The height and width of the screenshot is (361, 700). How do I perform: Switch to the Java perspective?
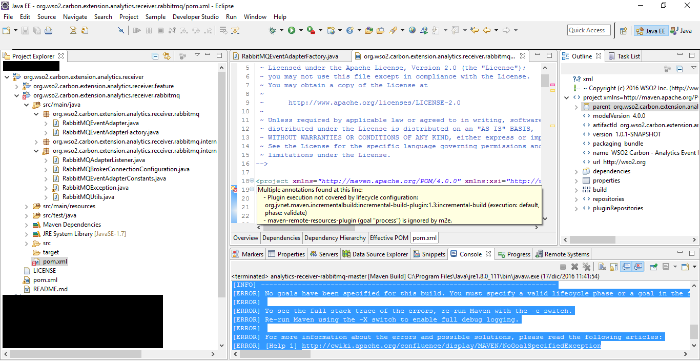click(682, 31)
